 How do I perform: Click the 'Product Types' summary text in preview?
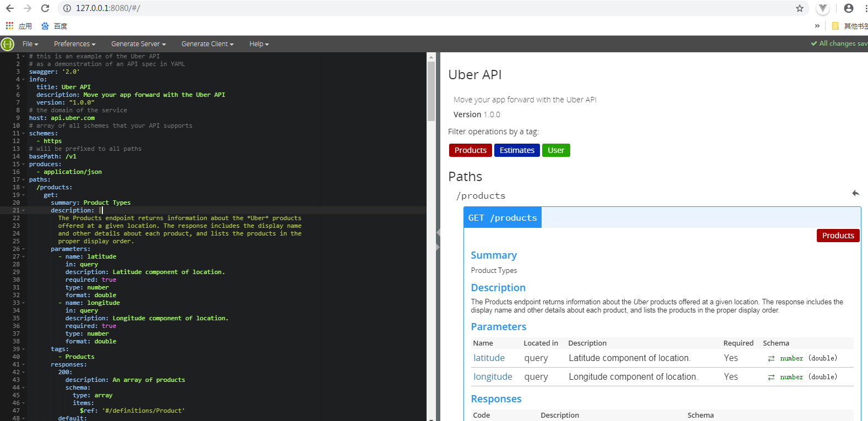click(x=494, y=271)
